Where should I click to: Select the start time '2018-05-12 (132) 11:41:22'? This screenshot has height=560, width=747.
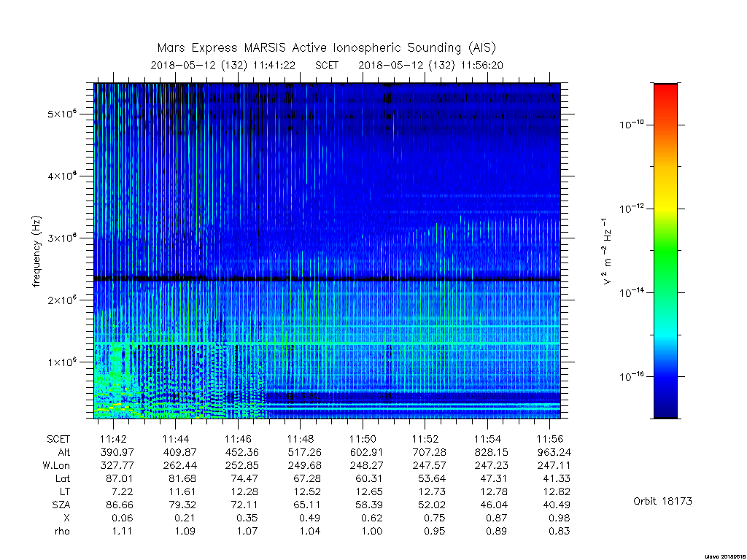click(x=223, y=65)
